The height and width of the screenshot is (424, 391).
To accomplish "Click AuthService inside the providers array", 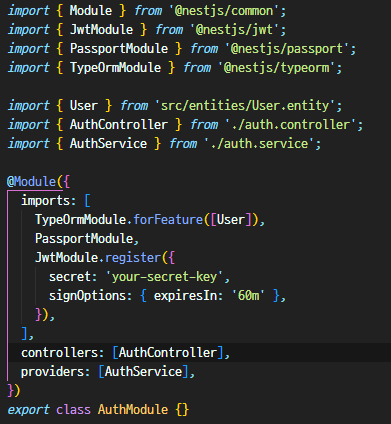I will (x=144, y=372).
